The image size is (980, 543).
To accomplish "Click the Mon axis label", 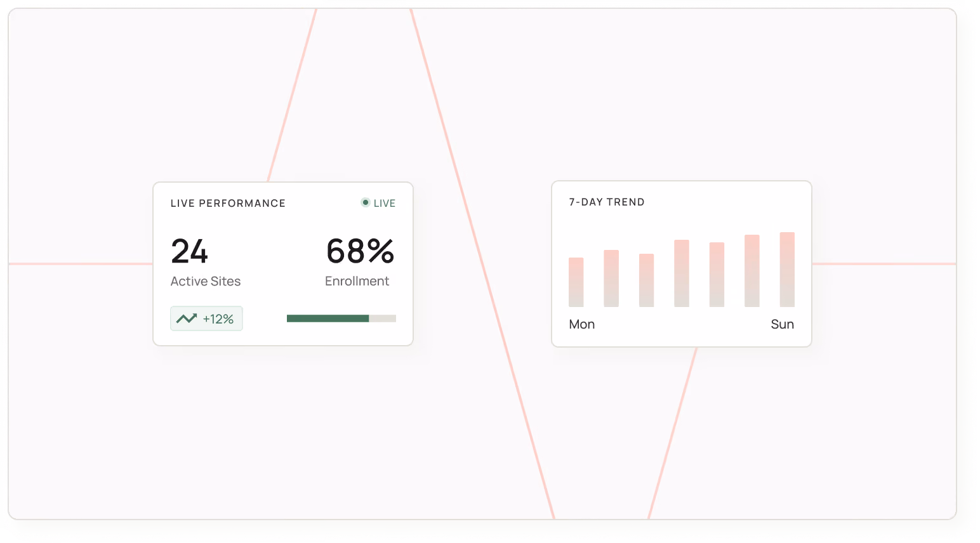I will click(582, 324).
